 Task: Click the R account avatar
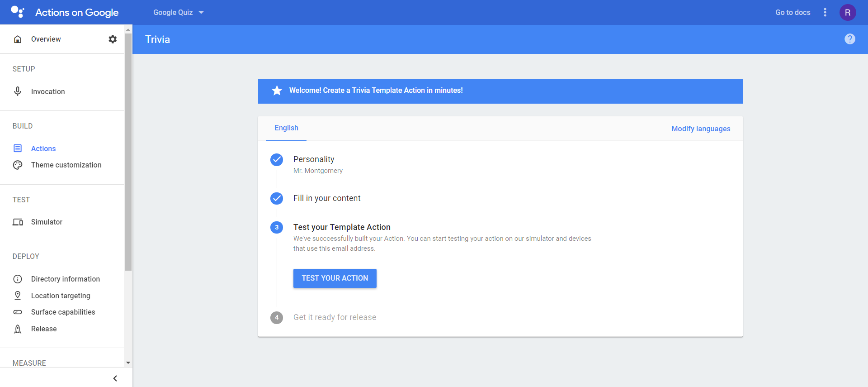click(x=848, y=12)
